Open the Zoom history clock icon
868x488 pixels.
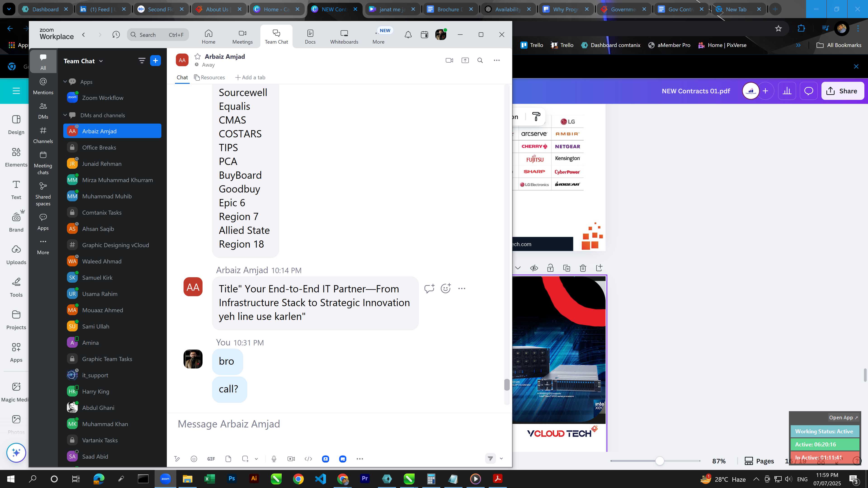[x=116, y=35]
